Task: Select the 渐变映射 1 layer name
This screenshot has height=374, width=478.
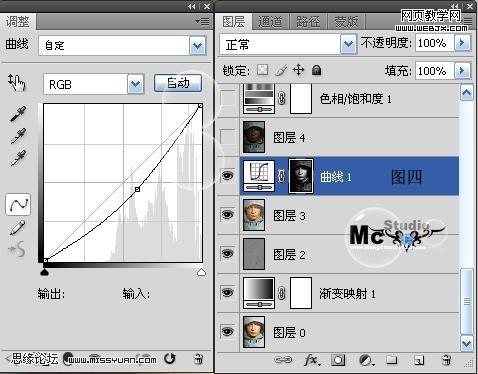Action: pyautogui.click(x=347, y=294)
